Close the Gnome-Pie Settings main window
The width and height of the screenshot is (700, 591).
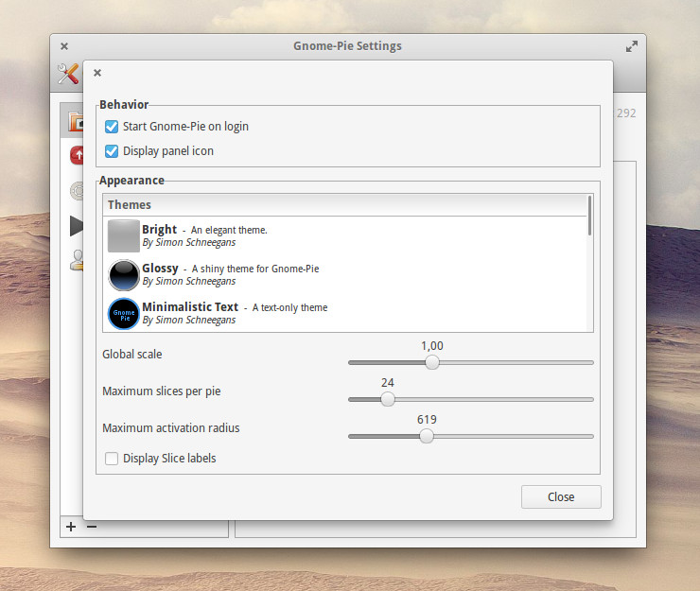pos(64,46)
